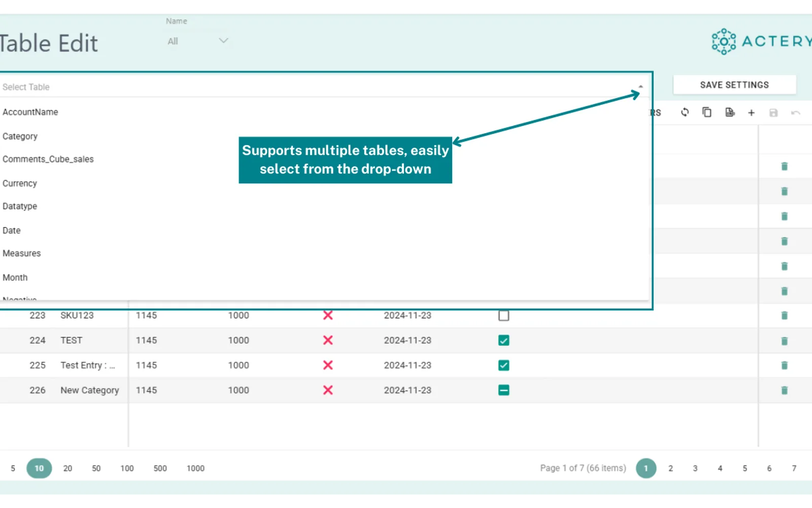The height and width of the screenshot is (508, 812).
Task: Go to page 4 in pager
Action: point(720,468)
